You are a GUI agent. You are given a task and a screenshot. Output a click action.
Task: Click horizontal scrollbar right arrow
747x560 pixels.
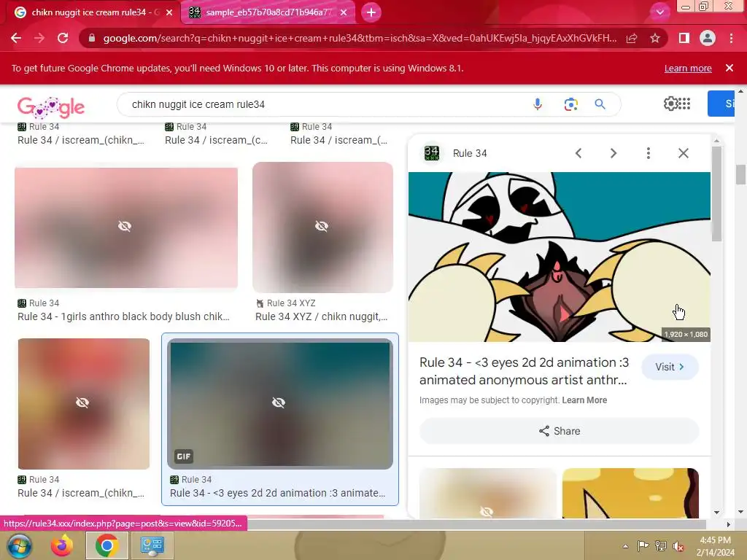pos(729,524)
